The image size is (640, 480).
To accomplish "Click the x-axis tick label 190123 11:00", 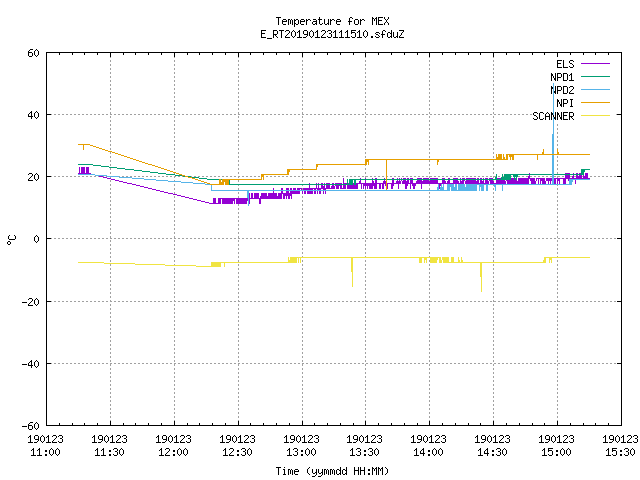I will [45, 446].
